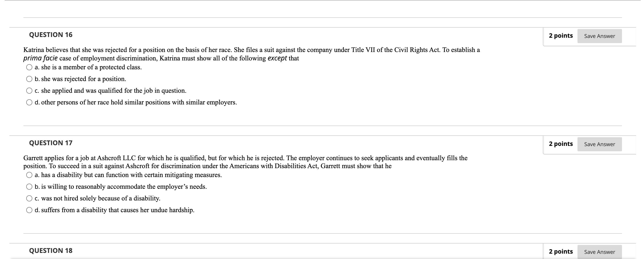Click Save Answer for Question 17
This screenshot has width=644, height=259.
coord(599,144)
